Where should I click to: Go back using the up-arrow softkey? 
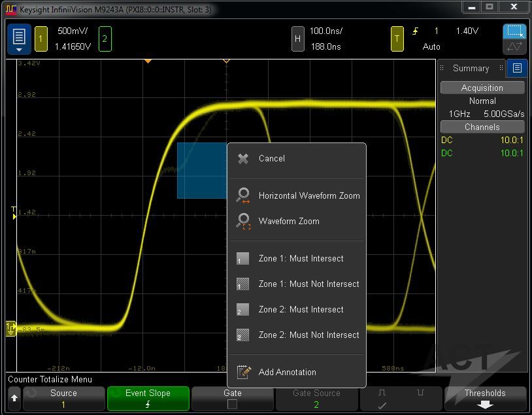(14, 399)
